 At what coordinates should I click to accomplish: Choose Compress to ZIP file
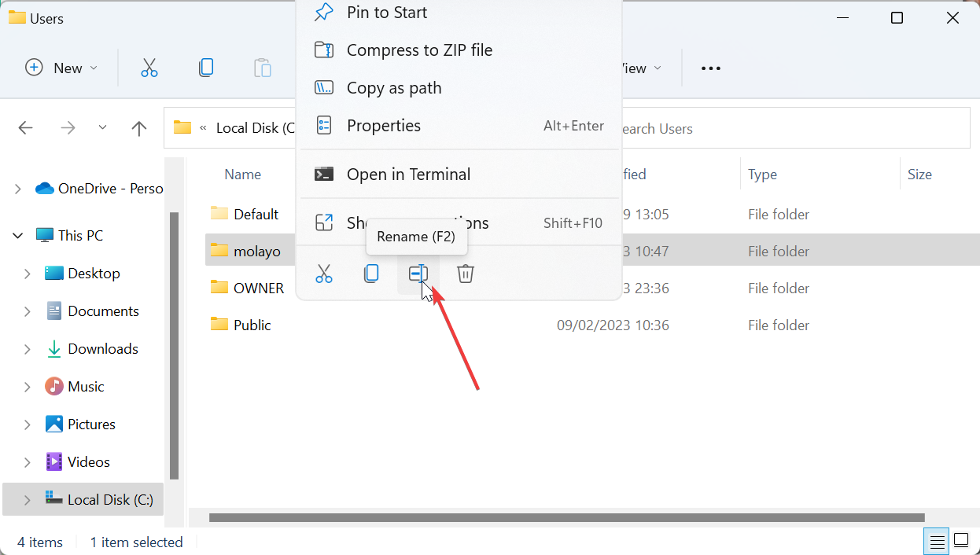tap(419, 50)
